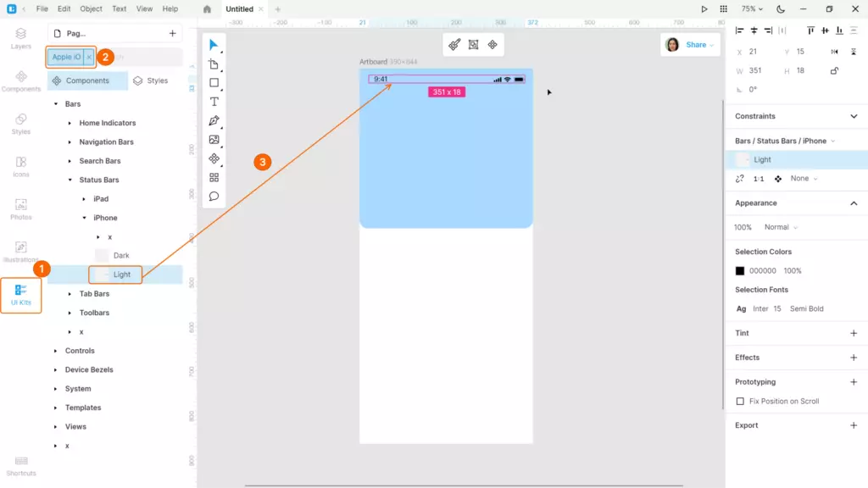Screen dimensions: 868x488
Task: Open the View menu
Action: [x=144, y=8]
